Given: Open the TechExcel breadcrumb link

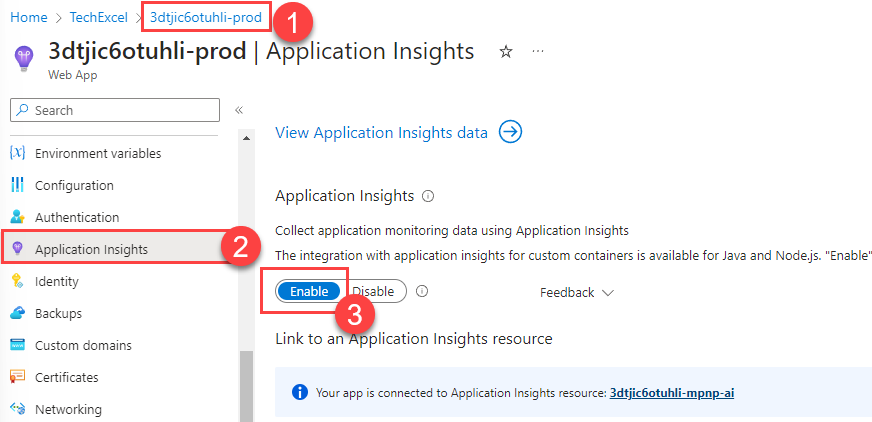Looking at the screenshot, I should [x=100, y=17].
